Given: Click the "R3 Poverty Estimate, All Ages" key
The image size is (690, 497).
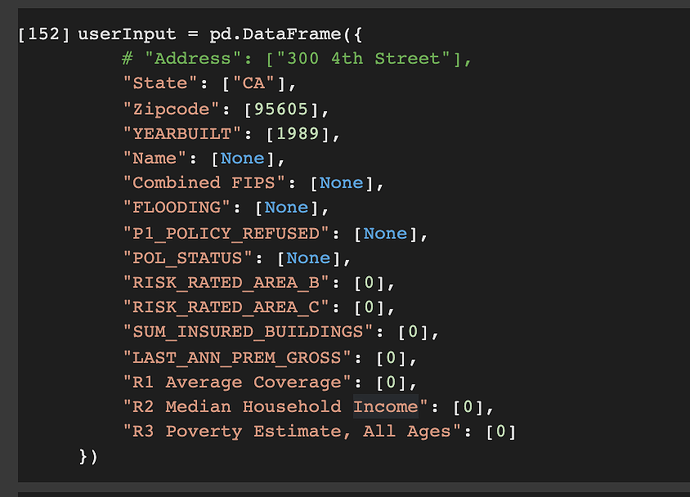Looking at the screenshot, I should coord(295,431).
